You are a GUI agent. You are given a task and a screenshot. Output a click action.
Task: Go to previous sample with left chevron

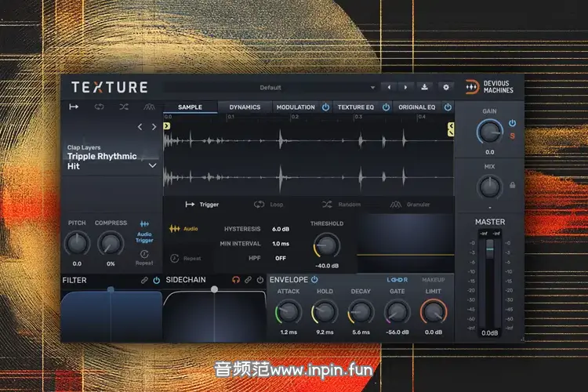pos(140,127)
